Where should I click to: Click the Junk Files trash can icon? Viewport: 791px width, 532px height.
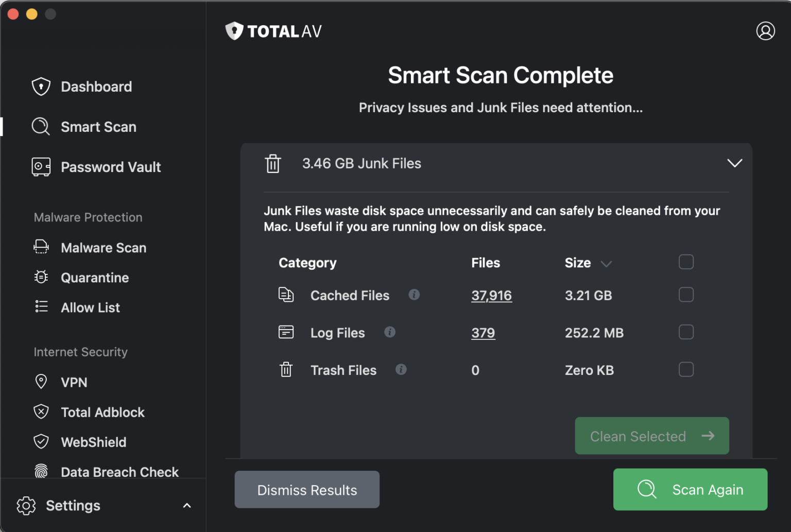273,164
